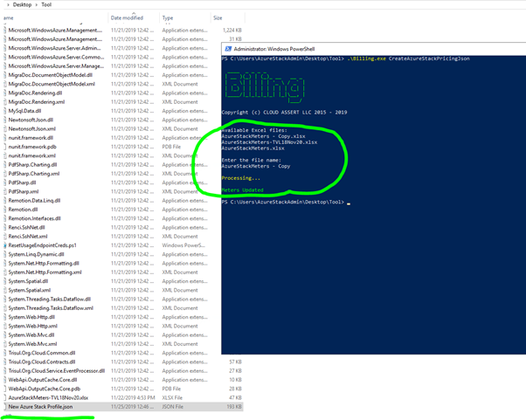Select MigraDoc.DocumentObjectModel.xml file

[x=52, y=84]
